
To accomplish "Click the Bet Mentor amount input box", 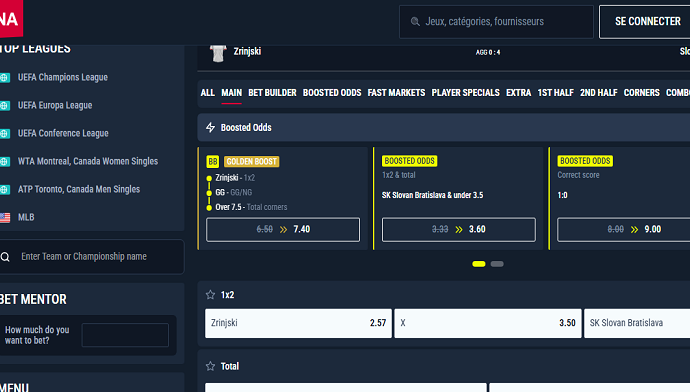I will [x=125, y=335].
